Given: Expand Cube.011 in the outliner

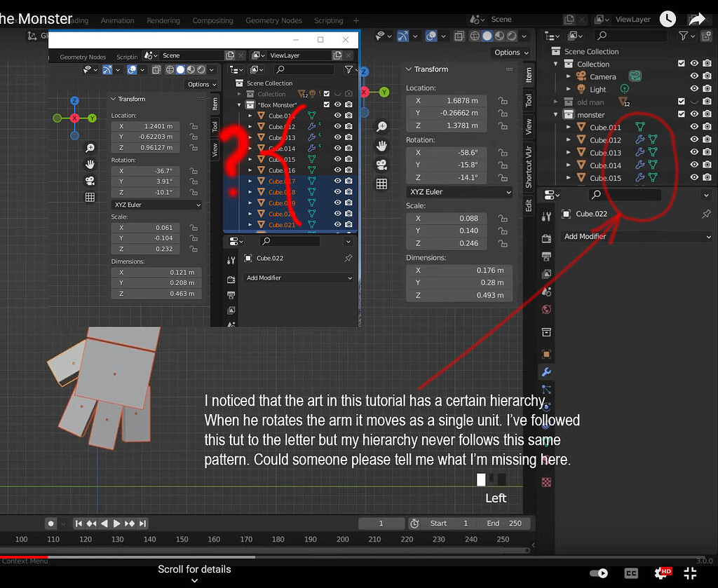Looking at the screenshot, I should coord(567,128).
